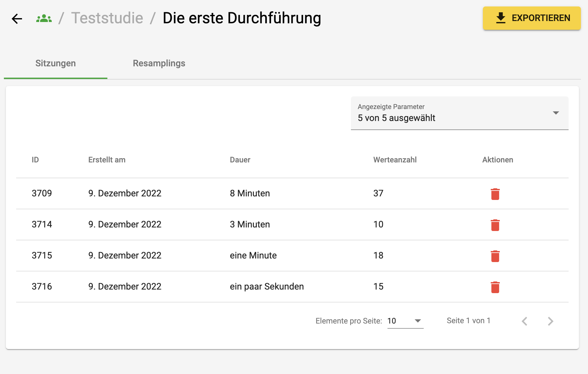Click the value count 37 cell
The width and height of the screenshot is (588, 374).
tap(378, 193)
